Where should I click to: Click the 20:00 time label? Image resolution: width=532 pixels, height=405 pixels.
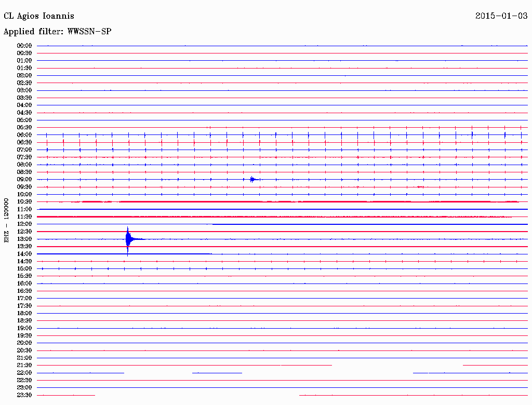pos(24,343)
